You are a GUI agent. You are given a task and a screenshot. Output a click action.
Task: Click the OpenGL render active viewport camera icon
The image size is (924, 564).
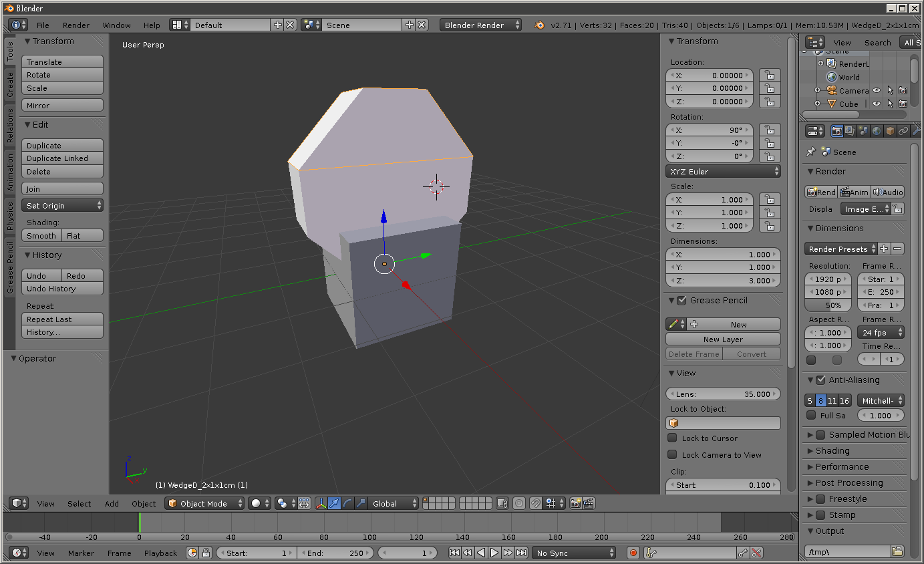tap(575, 504)
